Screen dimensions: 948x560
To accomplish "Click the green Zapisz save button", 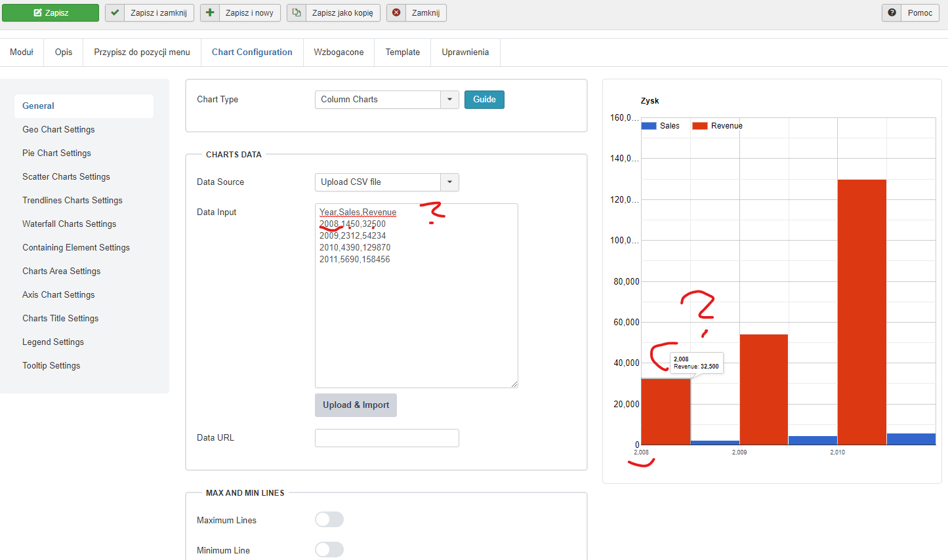I will tap(51, 12).
